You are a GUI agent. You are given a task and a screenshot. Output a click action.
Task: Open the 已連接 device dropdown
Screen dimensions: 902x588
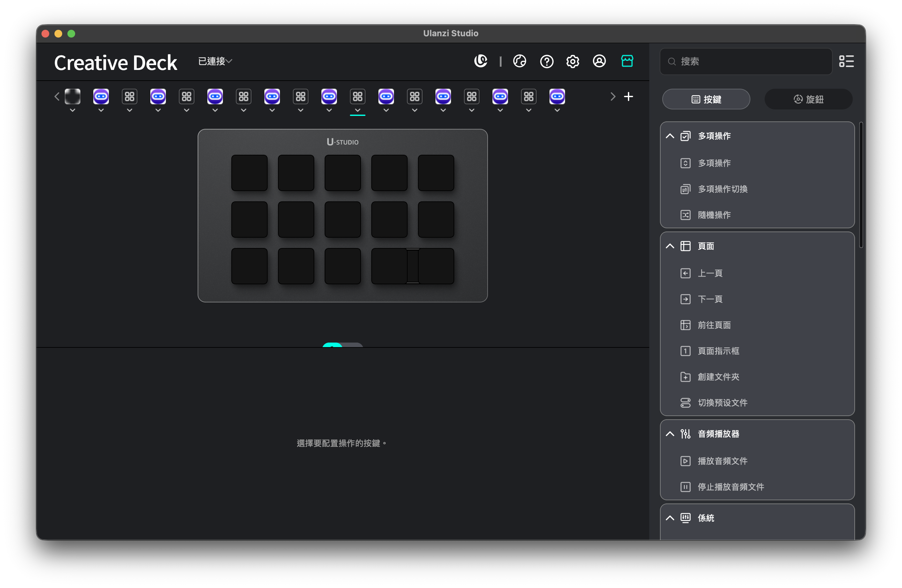(x=215, y=61)
